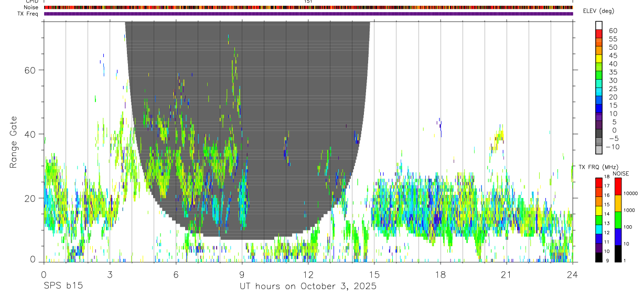
Task: Click the purple TX Freq strip
Action: click(308, 14)
